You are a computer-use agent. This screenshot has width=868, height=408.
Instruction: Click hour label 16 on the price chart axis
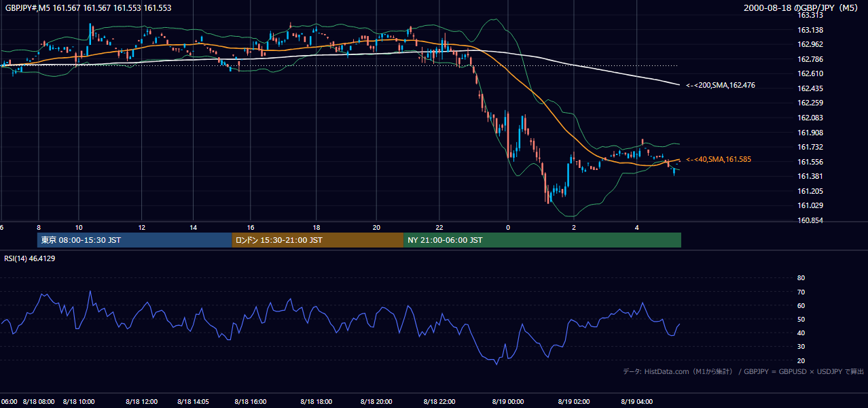pos(251,227)
